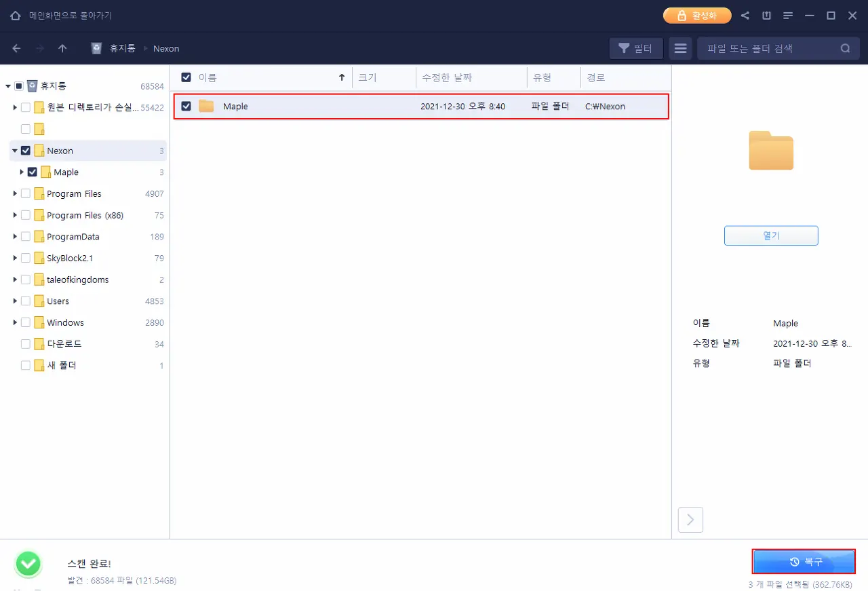
Task: Click the recycle bin icon in tree root
Action: click(x=32, y=86)
